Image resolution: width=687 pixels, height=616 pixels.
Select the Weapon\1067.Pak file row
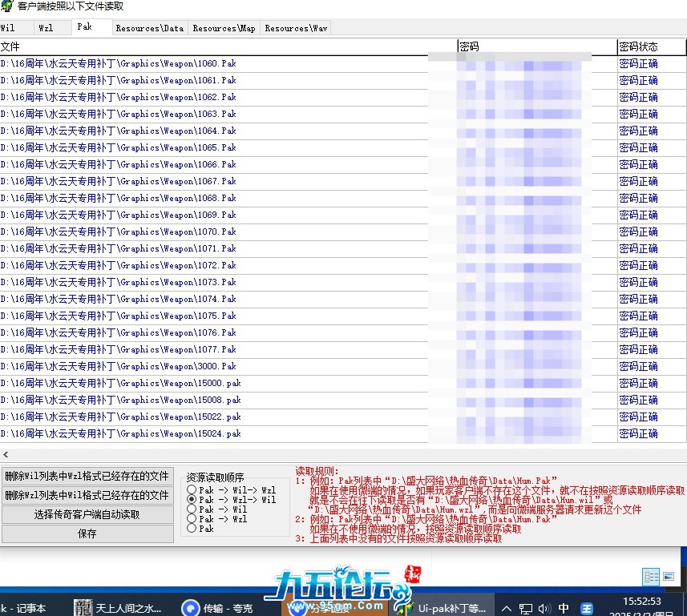343,181
